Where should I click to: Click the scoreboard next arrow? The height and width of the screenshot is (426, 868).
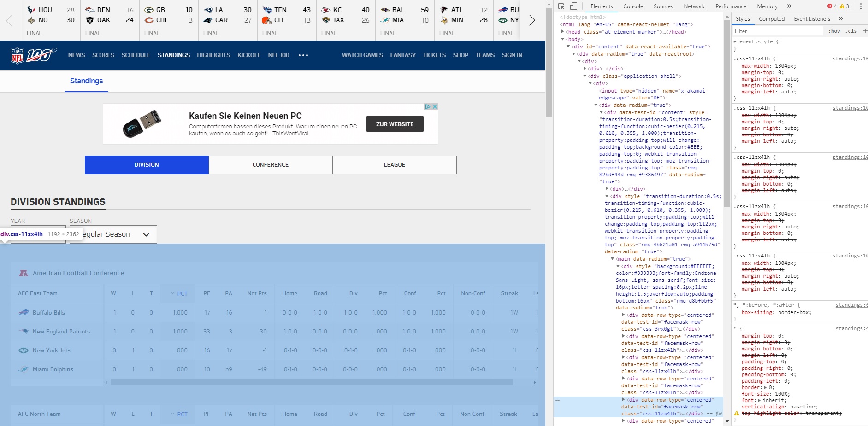tap(532, 20)
